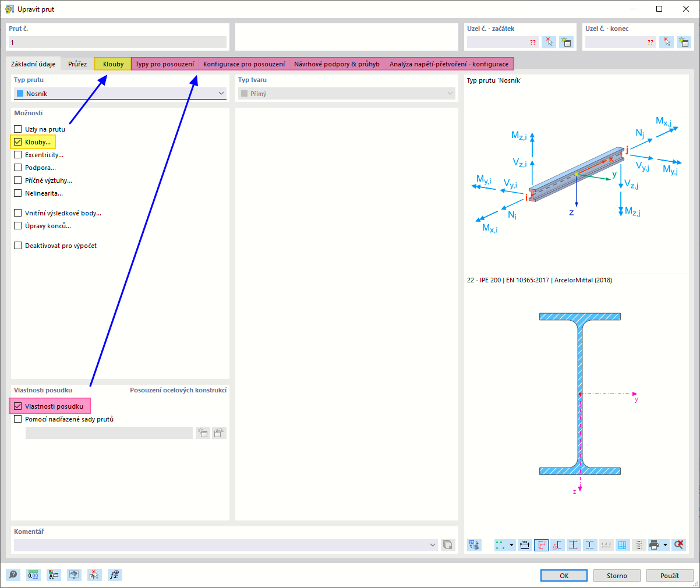Enable 'Pomocí nadřazené sady prutů' checkbox
The height and width of the screenshot is (588, 700).
point(18,419)
